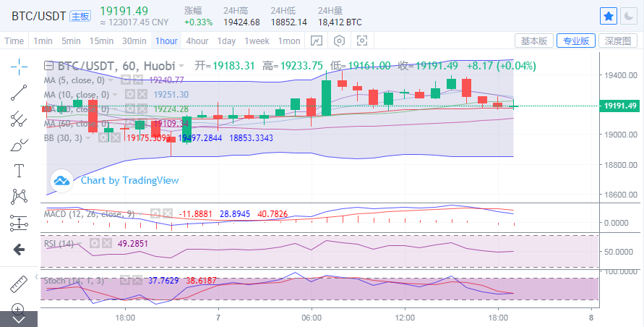This screenshot has width=644, height=327.
Task: Select the 5min interval
Action: pos(71,41)
